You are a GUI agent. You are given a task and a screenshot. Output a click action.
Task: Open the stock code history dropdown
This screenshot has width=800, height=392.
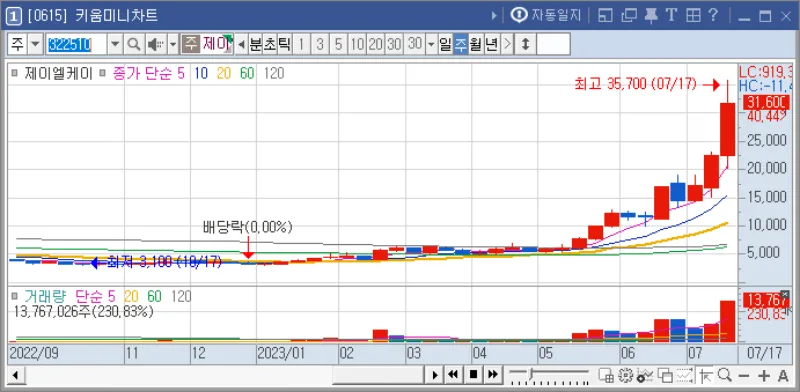115,44
